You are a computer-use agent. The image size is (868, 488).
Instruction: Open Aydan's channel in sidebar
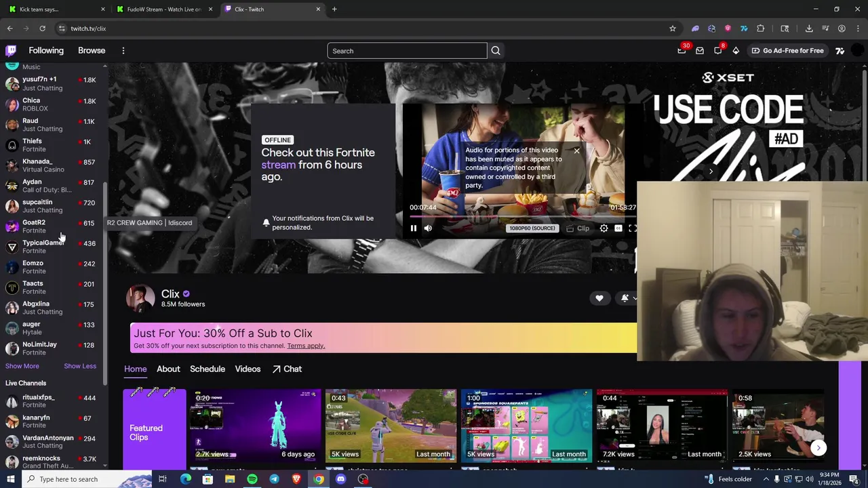[x=52, y=186]
